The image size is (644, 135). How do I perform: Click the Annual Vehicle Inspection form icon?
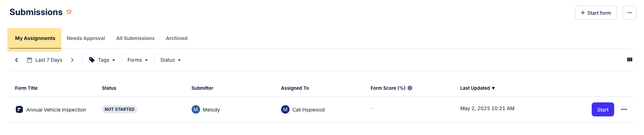point(19,109)
